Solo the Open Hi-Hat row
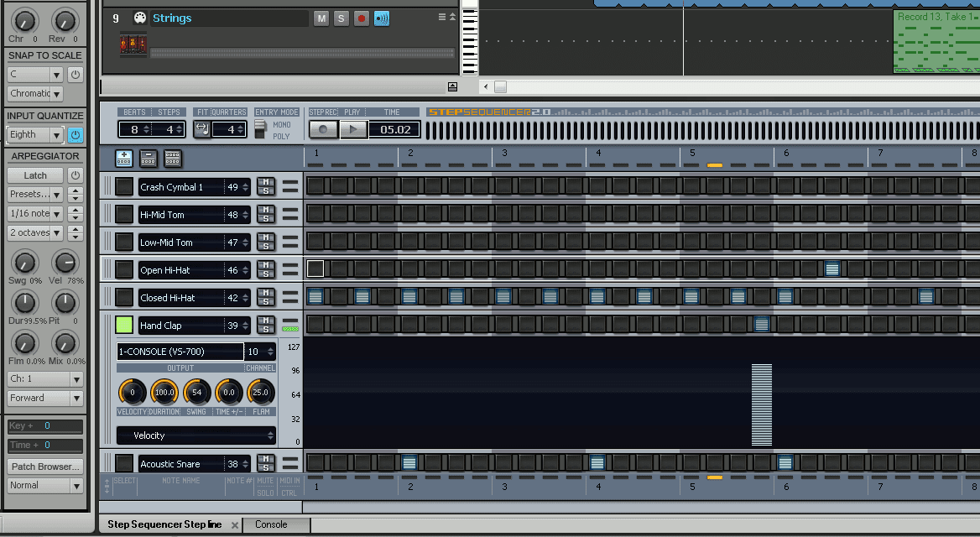The height and width of the screenshot is (537, 980). pos(266,274)
